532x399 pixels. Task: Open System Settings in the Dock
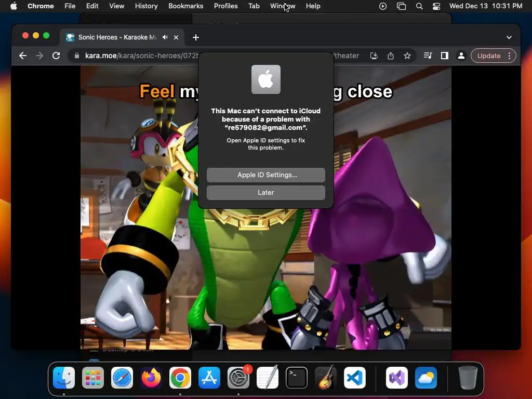[x=238, y=378]
